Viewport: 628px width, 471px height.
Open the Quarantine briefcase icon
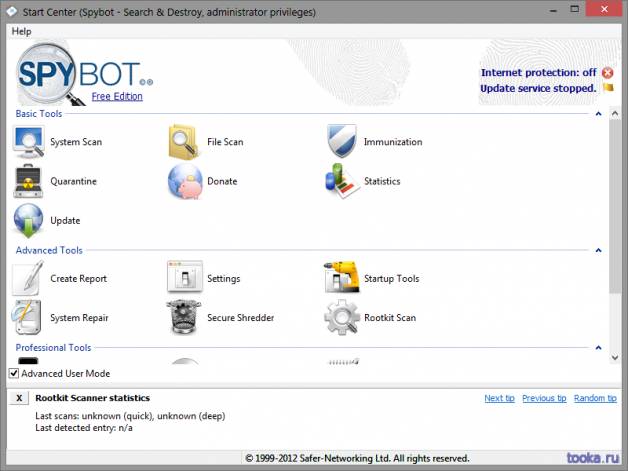click(28, 181)
